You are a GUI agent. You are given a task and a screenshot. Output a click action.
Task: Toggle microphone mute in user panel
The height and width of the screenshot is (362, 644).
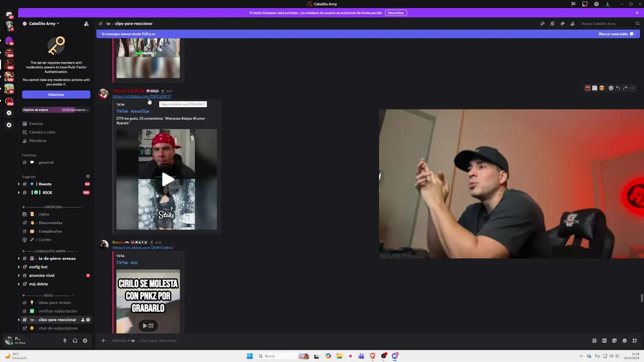pyautogui.click(x=64, y=341)
